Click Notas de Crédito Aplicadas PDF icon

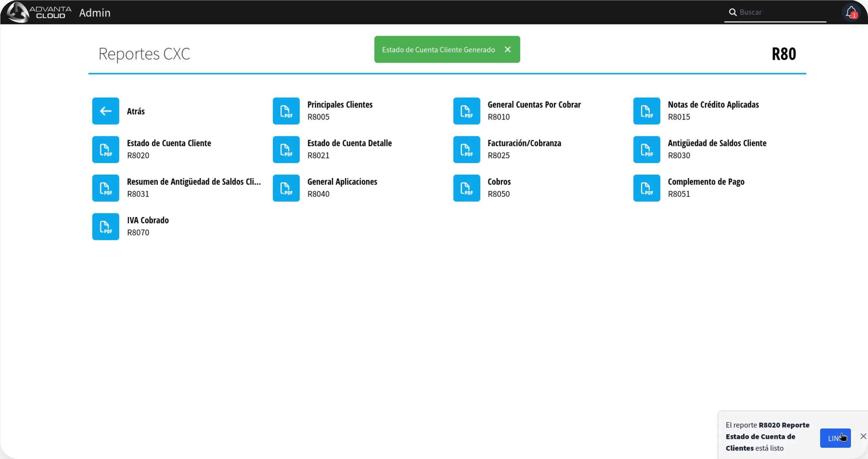tap(646, 111)
